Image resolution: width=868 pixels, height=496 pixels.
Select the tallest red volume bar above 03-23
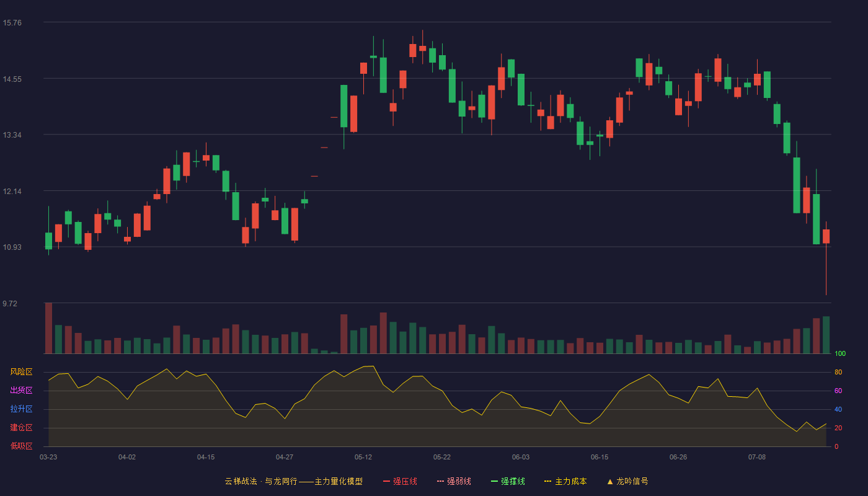(48, 328)
